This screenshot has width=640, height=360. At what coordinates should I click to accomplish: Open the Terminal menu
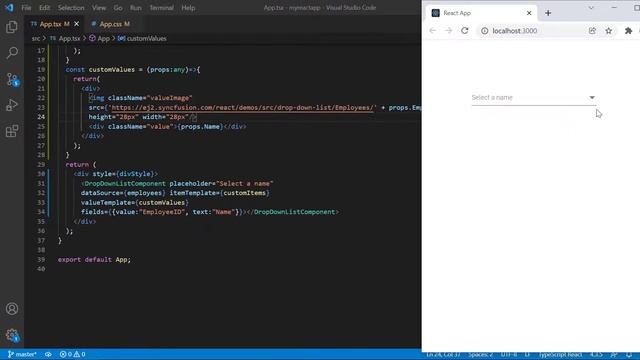[x=161, y=8]
